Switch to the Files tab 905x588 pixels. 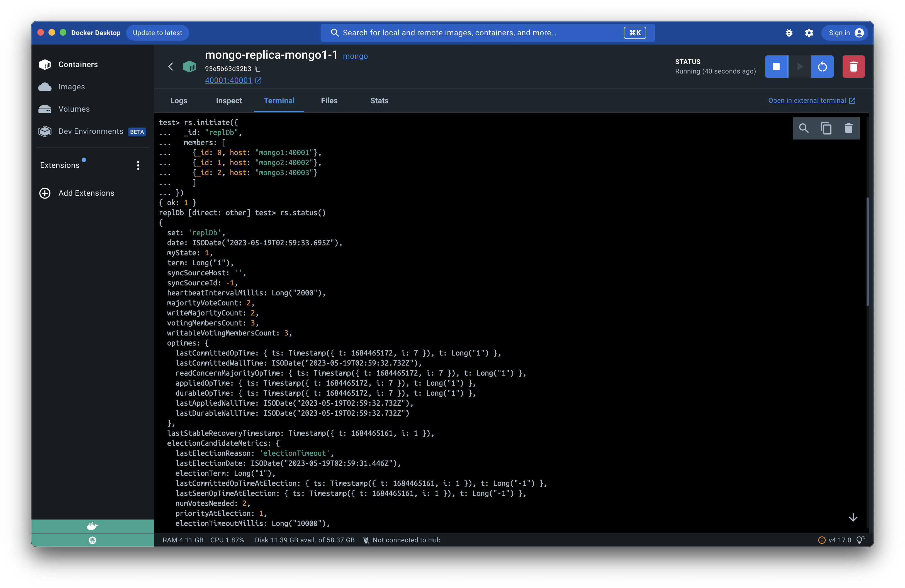tap(329, 101)
